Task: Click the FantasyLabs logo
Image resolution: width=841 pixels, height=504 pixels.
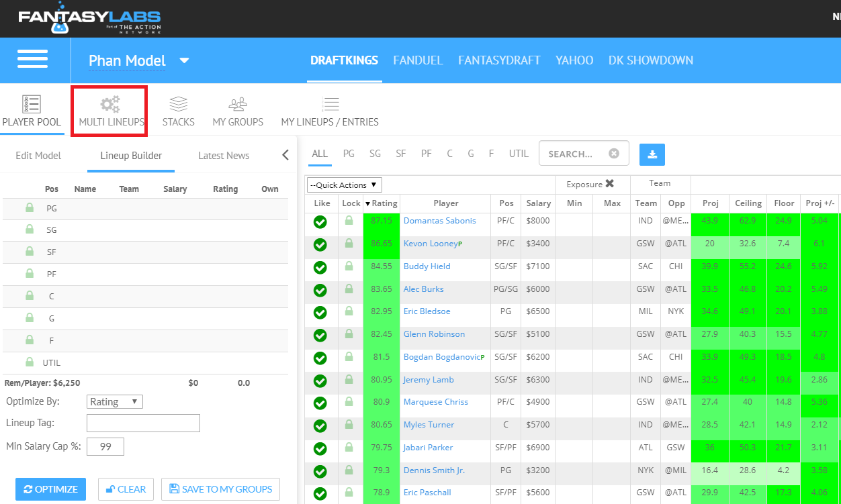Action: (89, 19)
